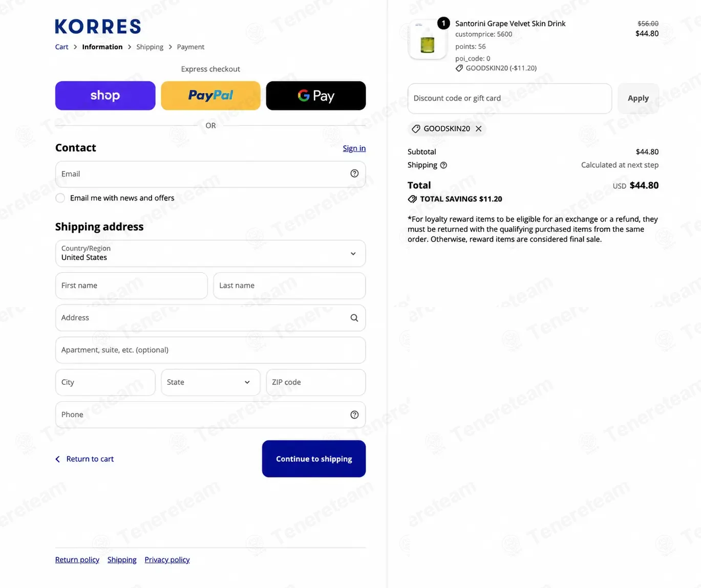Image resolution: width=701 pixels, height=588 pixels.
Task: Click the phone field help icon
Action: [x=354, y=415]
